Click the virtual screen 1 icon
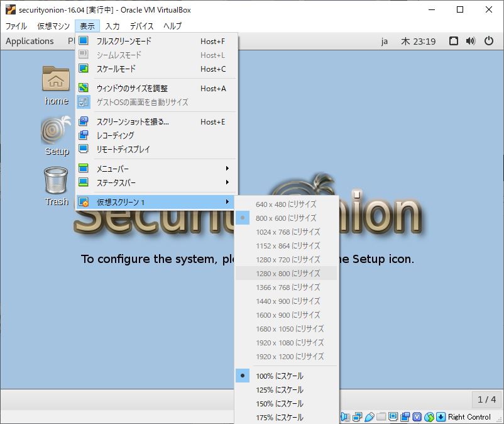The image size is (504, 424). point(84,202)
